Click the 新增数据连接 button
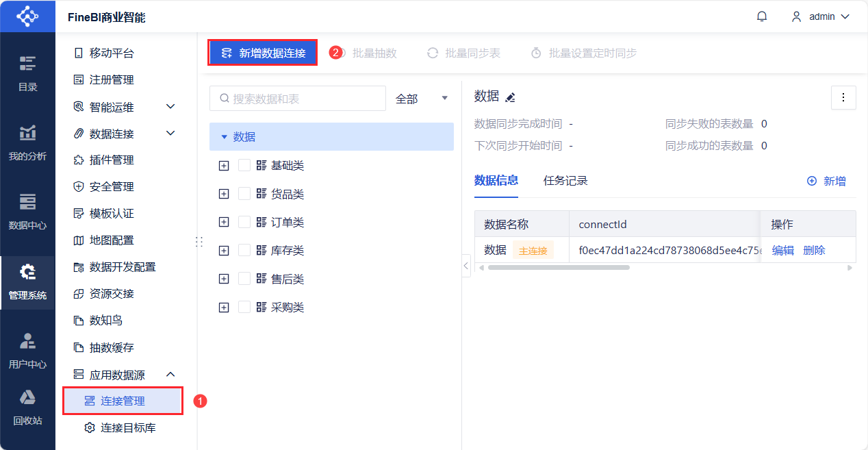The width and height of the screenshot is (868, 450). [x=263, y=53]
